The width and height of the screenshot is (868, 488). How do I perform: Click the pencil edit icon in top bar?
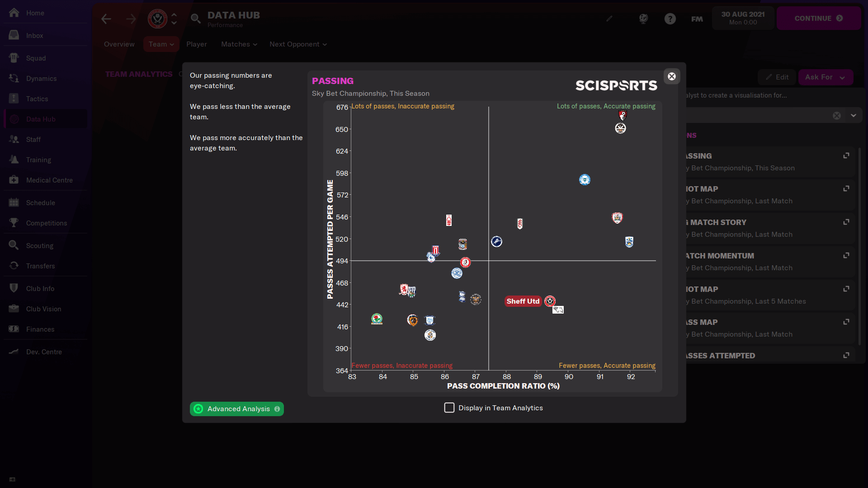[609, 19]
